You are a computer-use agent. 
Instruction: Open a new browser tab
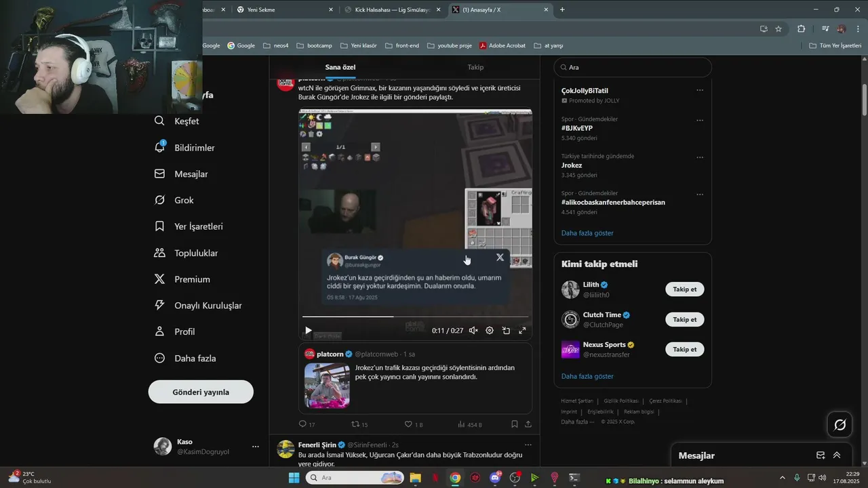[562, 9]
